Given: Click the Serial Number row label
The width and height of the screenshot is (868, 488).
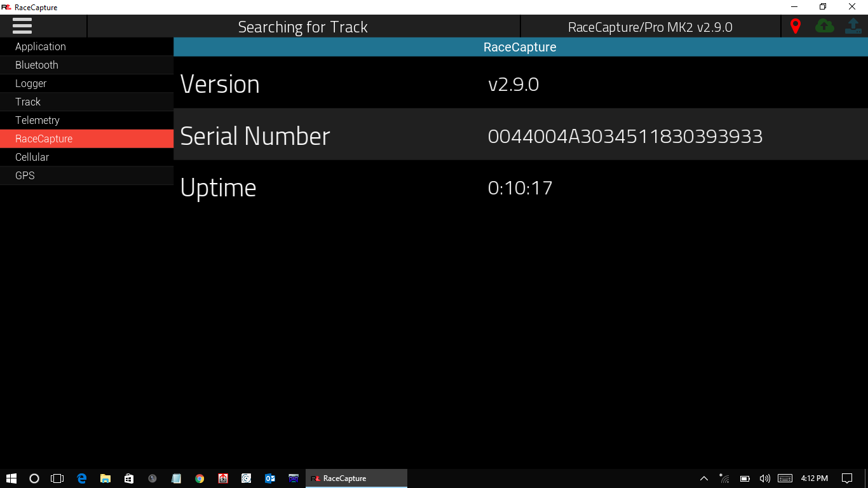Looking at the screenshot, I should 255,136.
